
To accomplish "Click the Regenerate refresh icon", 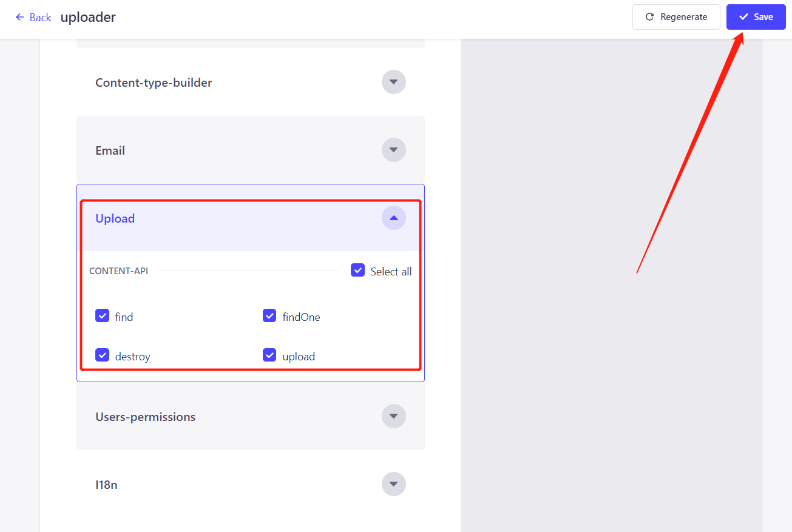I will click(x=649, y=17).
